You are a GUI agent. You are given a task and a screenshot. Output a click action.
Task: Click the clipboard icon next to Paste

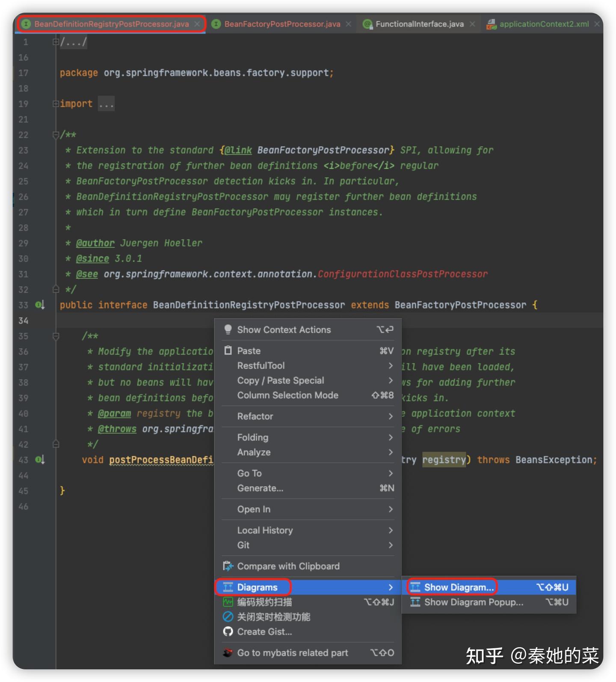coord(228,351)
